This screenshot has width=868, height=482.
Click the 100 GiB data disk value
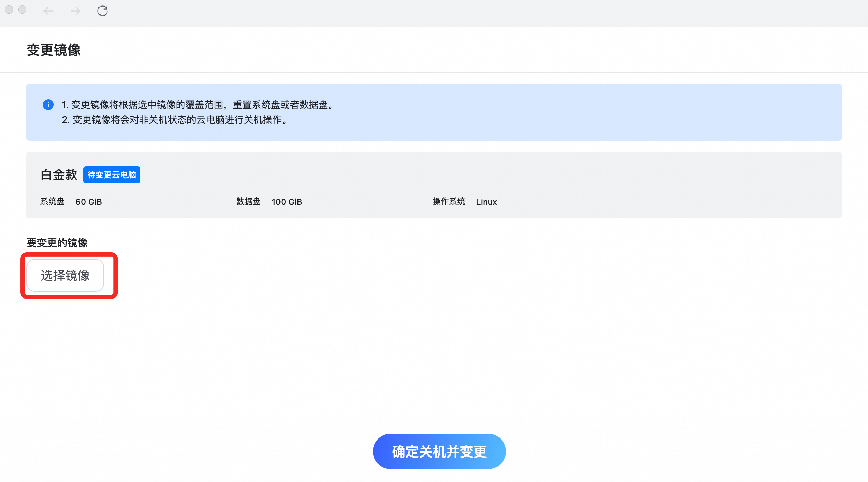coord(287,202)
